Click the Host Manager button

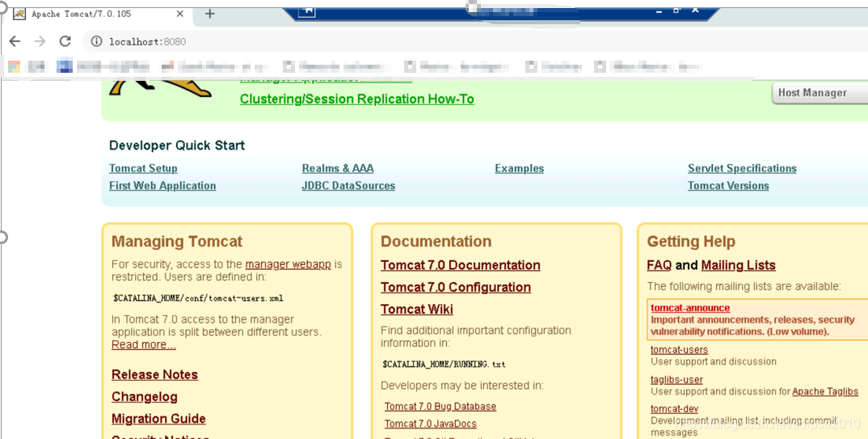[820, 92]
